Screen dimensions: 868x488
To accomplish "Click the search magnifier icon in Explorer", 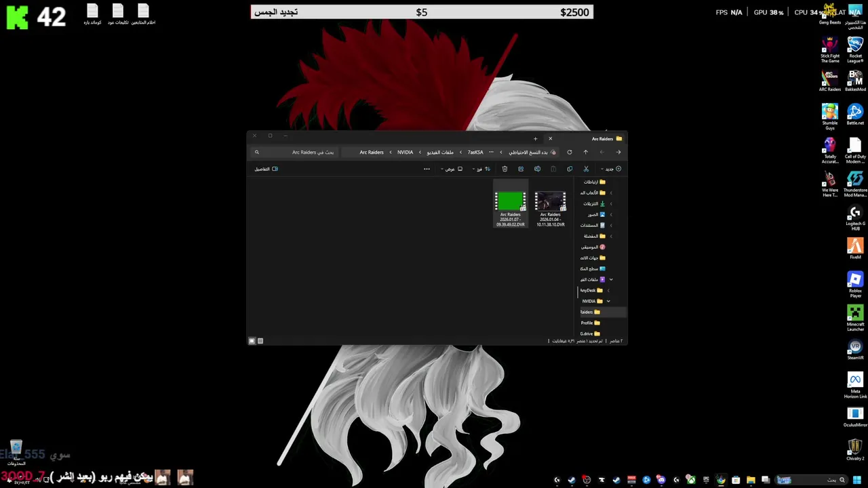I will point(256,152).
